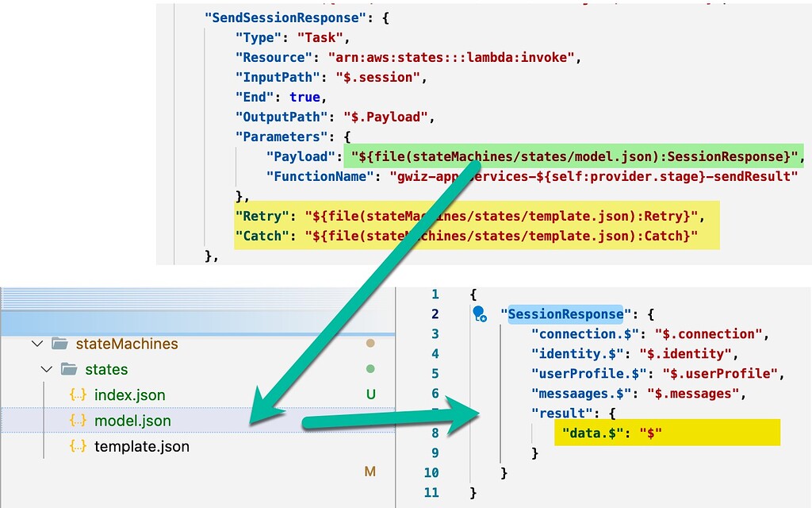Image resolution: width=812 pixels, height=508 pixels.
Task: Click the folder icon beside states
Action: pos(68,369)
